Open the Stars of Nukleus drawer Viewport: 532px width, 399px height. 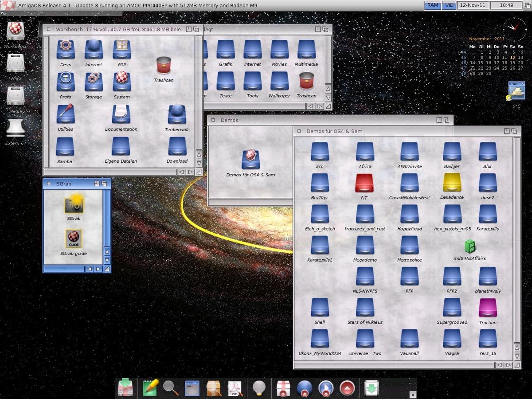(x=365, y=307)
